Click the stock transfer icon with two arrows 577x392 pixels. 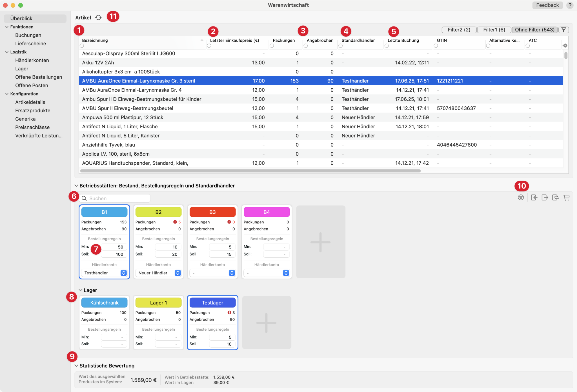(555, 198)
